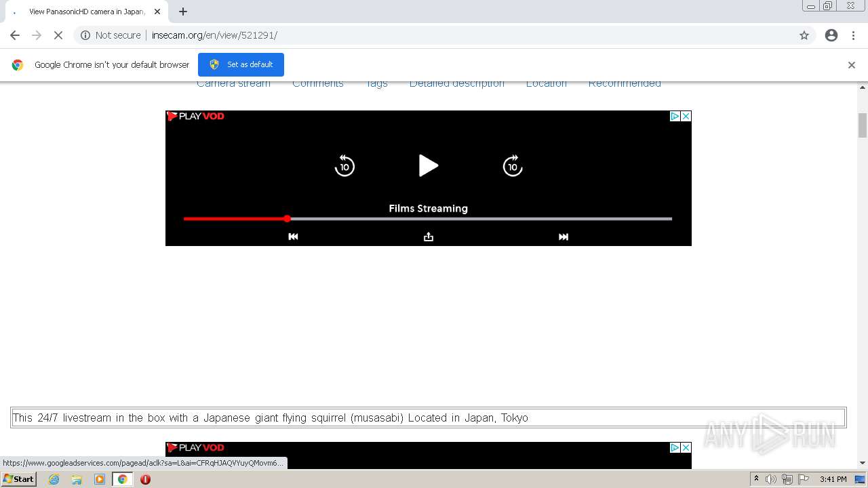Skip forward 10 seconds in player
868x488 pixels.
(x=513, y=165)
